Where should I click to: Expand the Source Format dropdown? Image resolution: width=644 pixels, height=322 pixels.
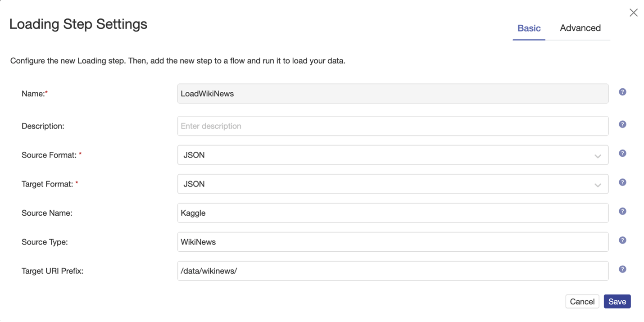[392, 155]
